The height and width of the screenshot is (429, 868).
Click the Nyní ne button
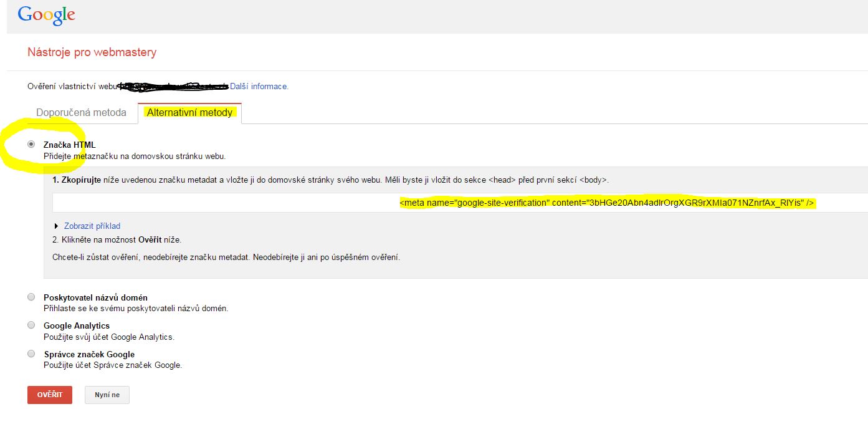point(107,395)
